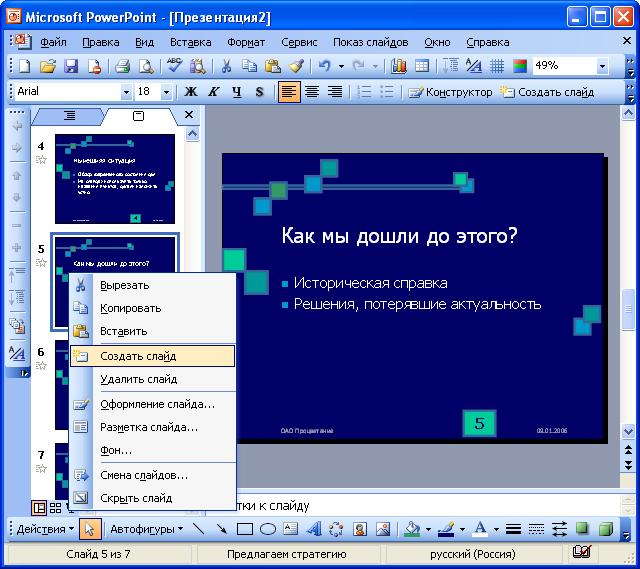Select the Rectangle drawing tool

(244, 529)
